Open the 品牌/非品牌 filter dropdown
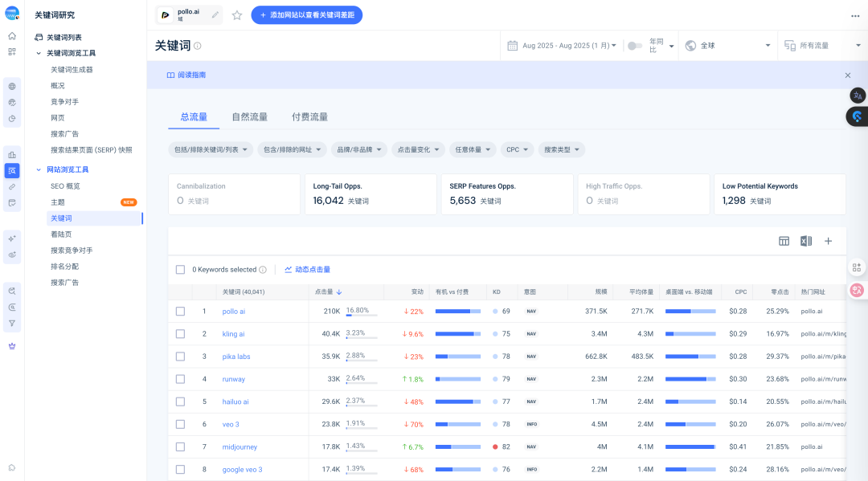 (x=359, y=150)
